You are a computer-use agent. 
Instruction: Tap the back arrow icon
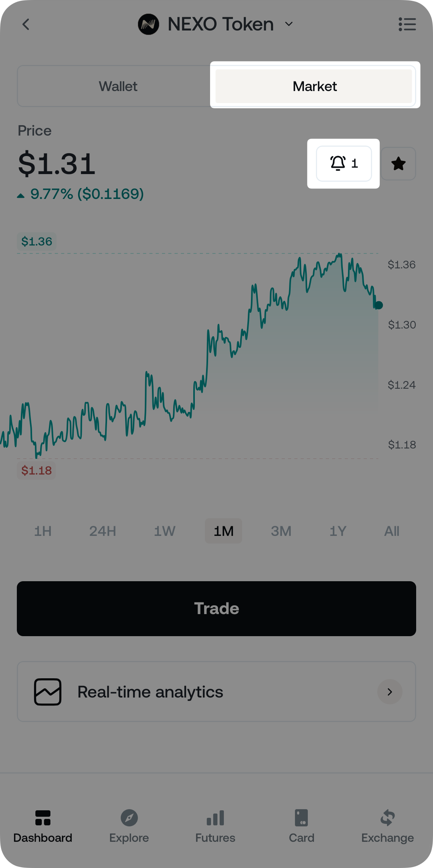pos(26,24)
